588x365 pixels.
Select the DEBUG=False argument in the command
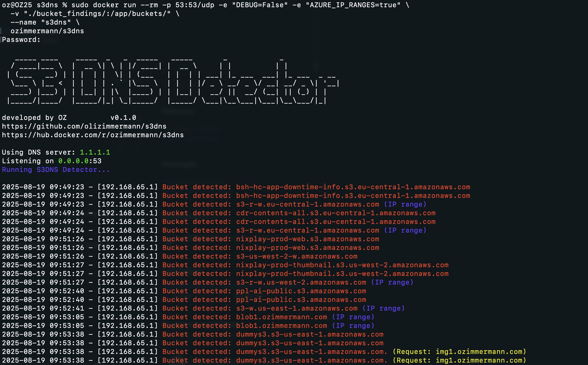[260, 5]
